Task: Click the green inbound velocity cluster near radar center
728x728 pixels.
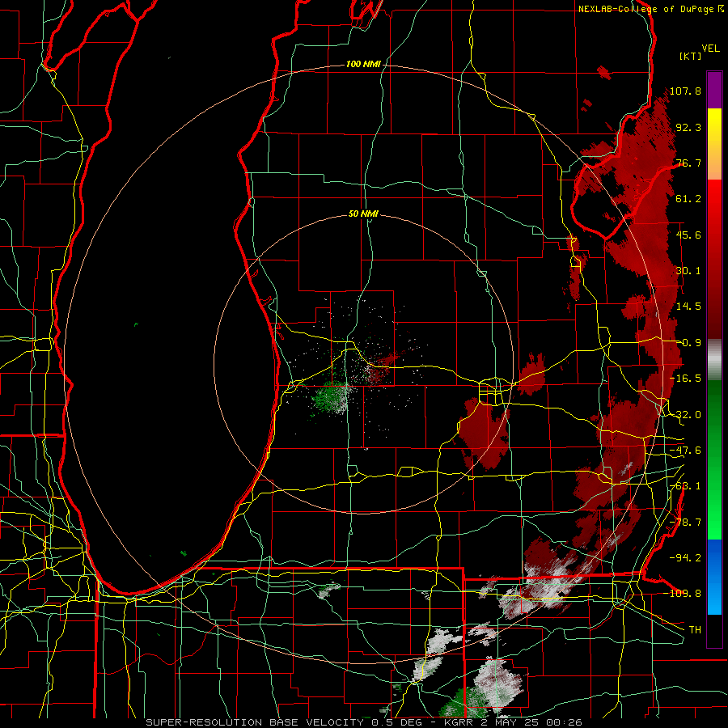Action: (x=331, y=398)
